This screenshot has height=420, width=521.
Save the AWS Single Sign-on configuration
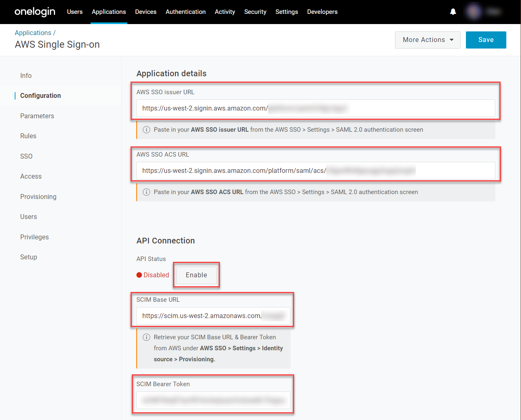[x=486, y=40]
